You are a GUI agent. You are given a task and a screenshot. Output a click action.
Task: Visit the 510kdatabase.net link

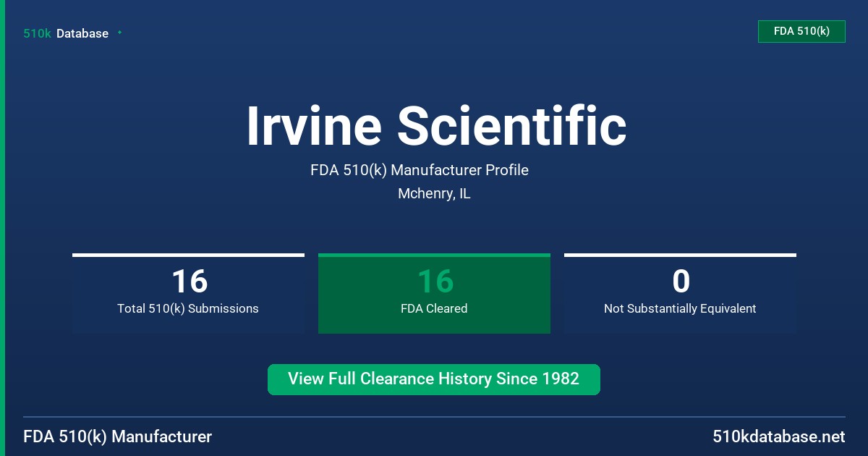779,436
